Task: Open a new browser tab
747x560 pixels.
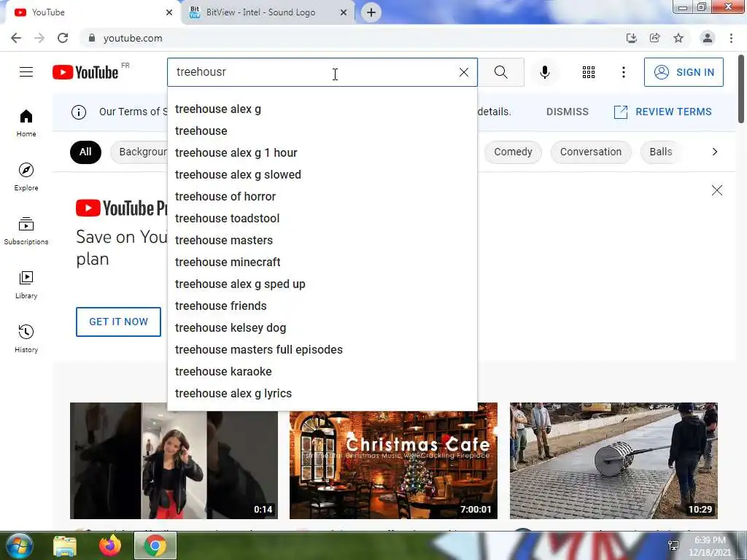Action: 371,12
